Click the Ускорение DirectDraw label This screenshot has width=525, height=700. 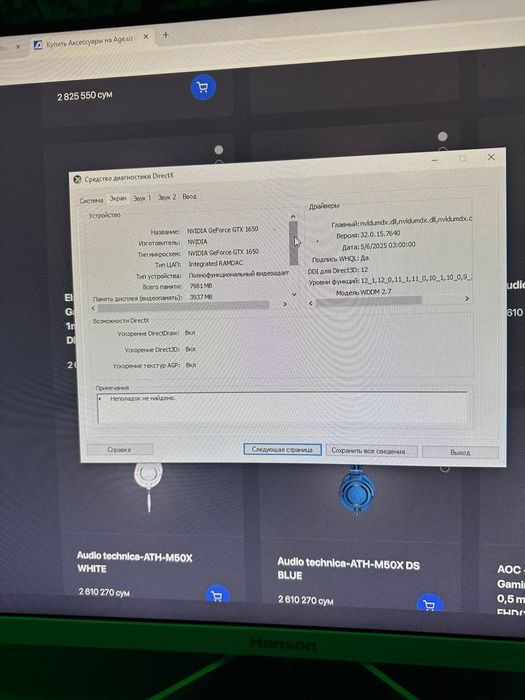click(x=148, y=333)
